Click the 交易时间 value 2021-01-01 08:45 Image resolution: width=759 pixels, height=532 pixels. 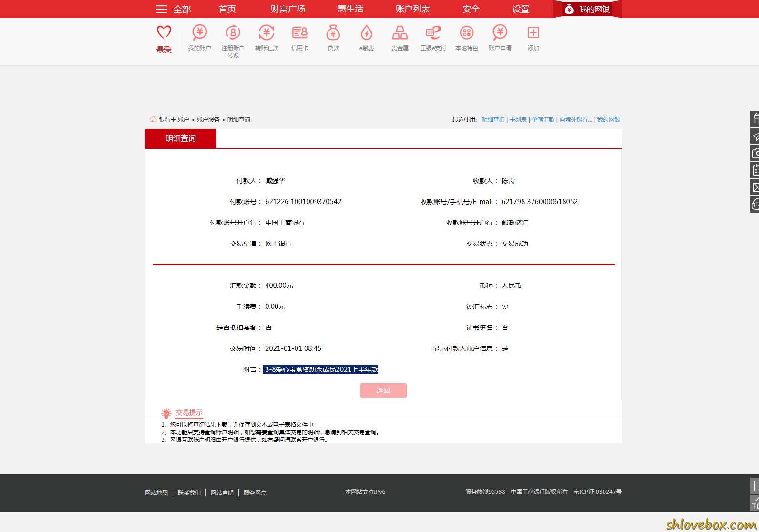click(x=293, y=348)
